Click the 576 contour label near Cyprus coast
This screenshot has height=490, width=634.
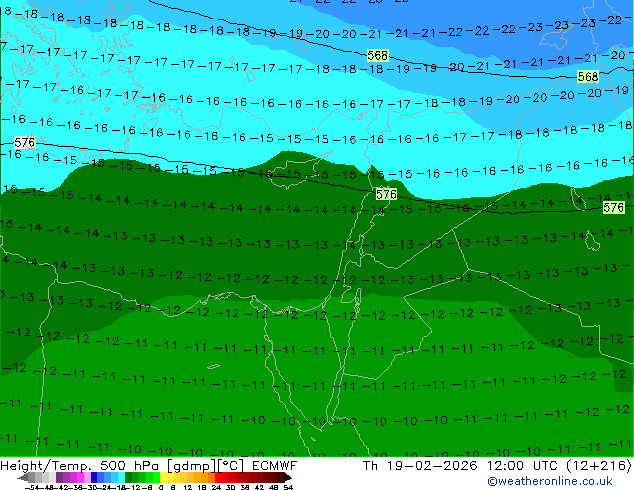point(386,194)
